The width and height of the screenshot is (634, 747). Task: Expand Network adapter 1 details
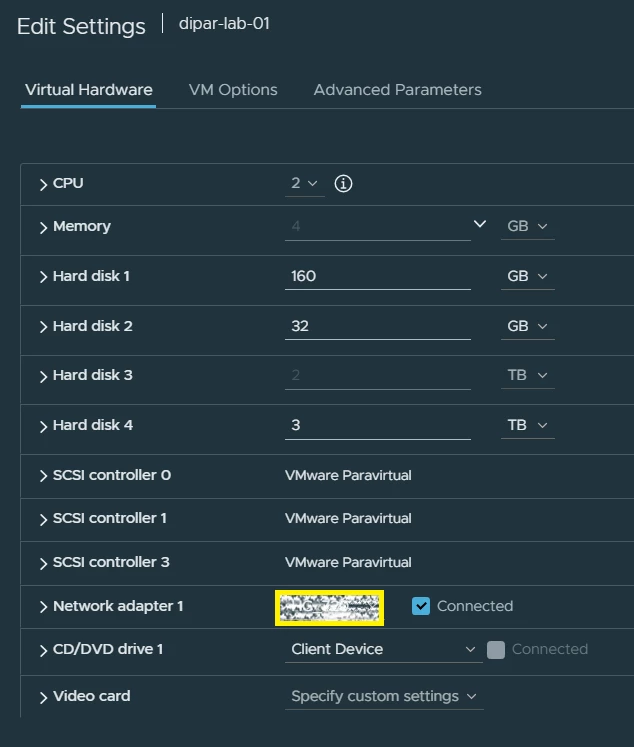44,607
